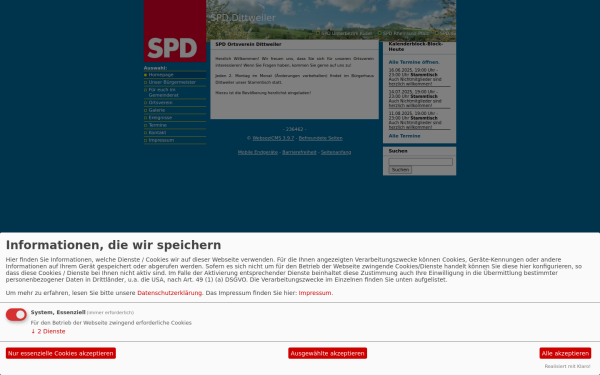Toggle the System, Essenziell cookie switch
This screenshot has height=375, width=600.
pos(16,315)
